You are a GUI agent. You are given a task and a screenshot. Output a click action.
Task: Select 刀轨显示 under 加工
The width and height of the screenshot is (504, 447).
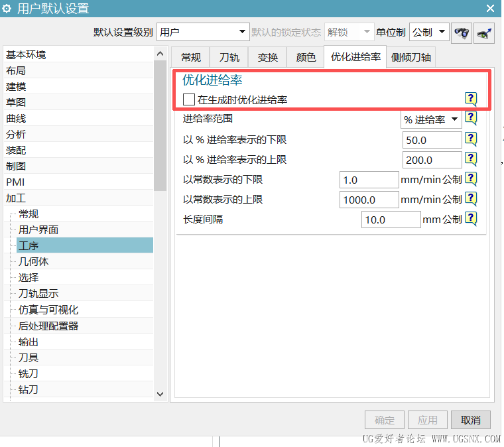(x=85, y=293)
